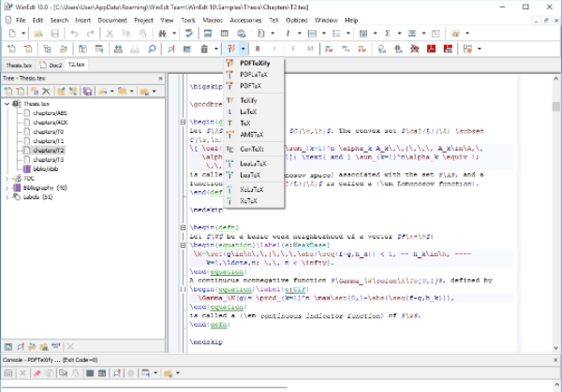Click the editor vertical scrollbar thumb
Viewport: 562px width, 392px height.
click(555, 107)
